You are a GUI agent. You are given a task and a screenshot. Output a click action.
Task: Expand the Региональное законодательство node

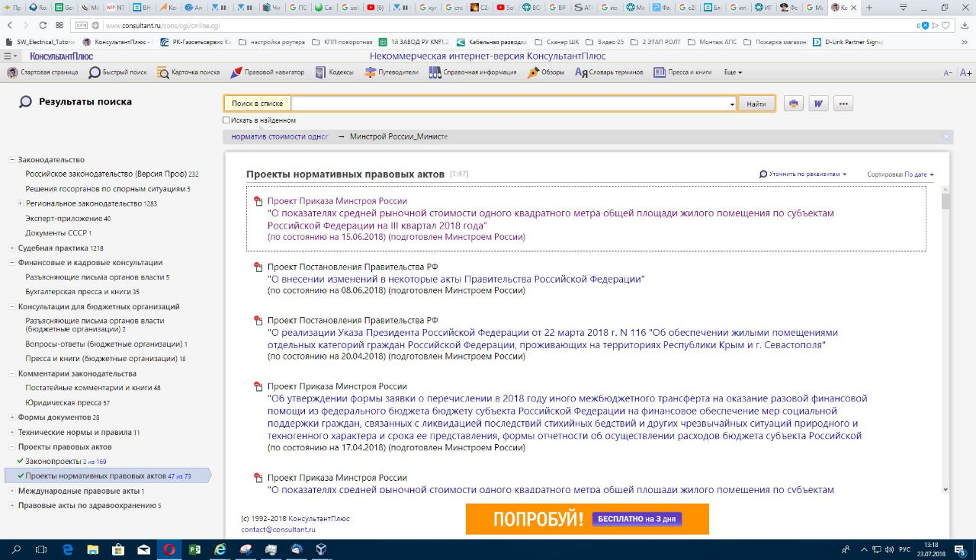[20, 203]
